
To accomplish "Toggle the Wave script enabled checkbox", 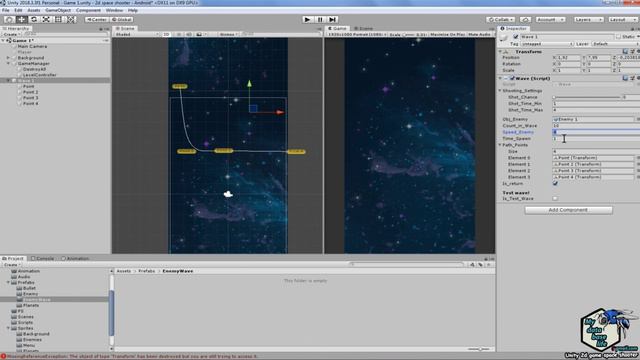I will click(511, 78).
